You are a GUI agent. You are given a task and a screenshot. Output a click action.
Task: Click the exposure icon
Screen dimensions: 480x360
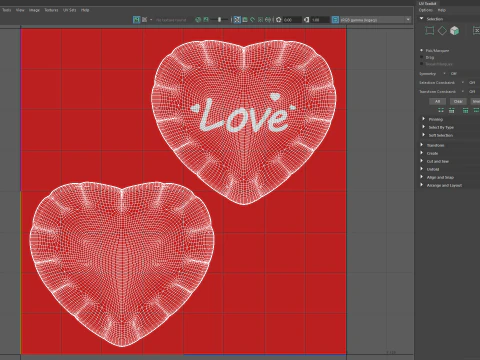pyautogui.click(x=279, y=20)
